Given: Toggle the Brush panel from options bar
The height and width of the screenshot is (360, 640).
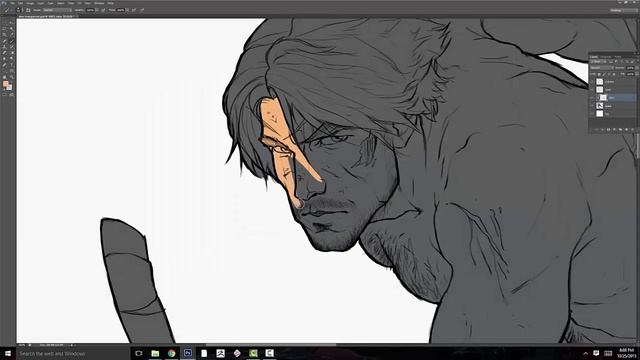Looking at the screenshot, I should (28, 10).
